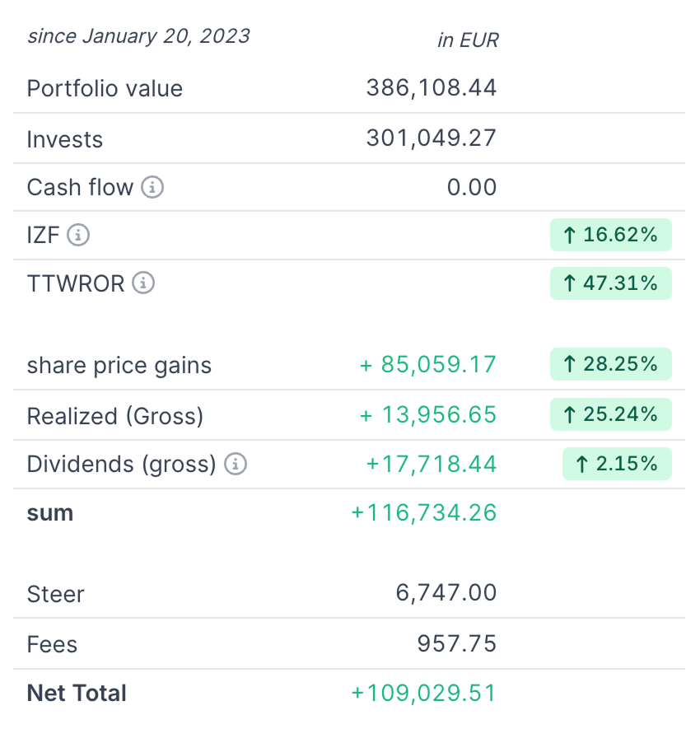Viewport: 700px width, 743px height.
Task: Show info for Dividends (gross)
Action: [x=236, y=465]
